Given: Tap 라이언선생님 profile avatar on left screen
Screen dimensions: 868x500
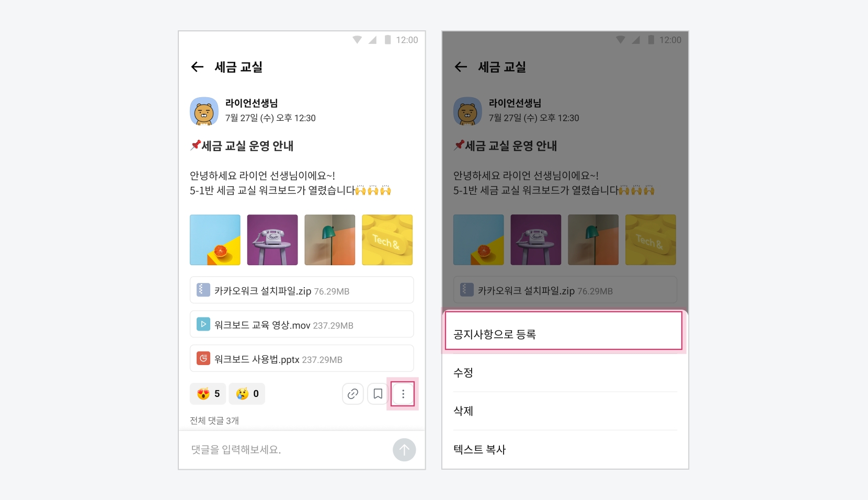Looking at the screenshot, I should [204, 111].
